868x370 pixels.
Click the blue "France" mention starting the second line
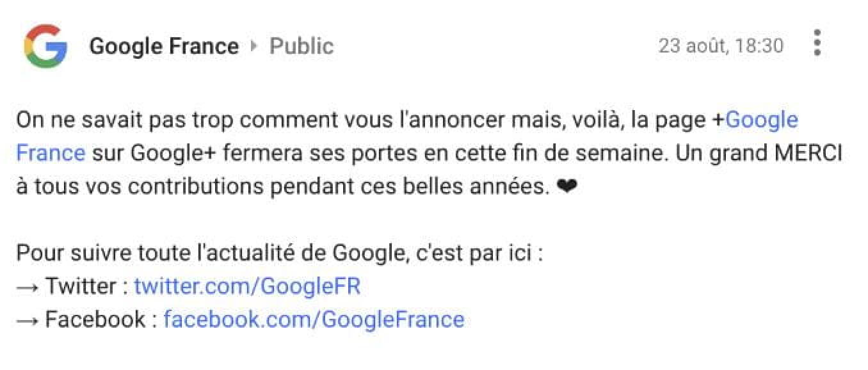click(x=51, y=154)
